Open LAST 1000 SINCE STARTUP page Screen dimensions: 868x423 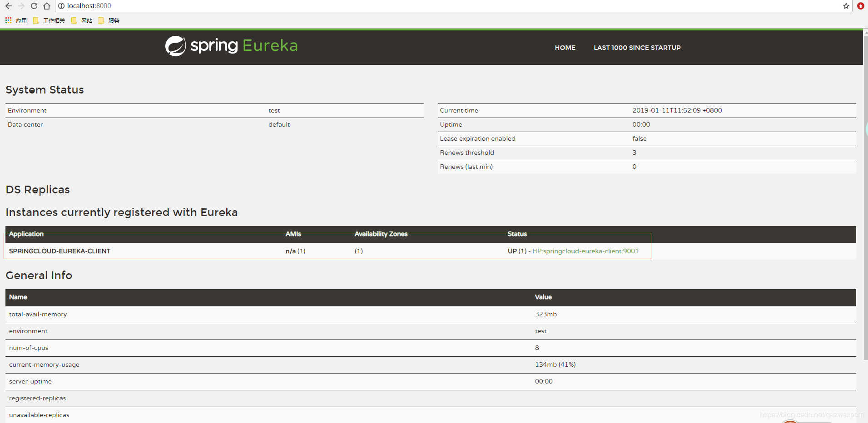[637, 48]
